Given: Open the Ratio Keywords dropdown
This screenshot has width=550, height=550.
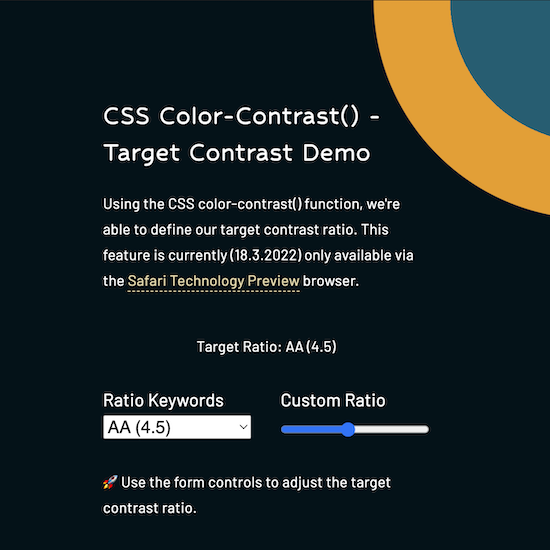Looking at the screenshot, I should tap(177, 427).
